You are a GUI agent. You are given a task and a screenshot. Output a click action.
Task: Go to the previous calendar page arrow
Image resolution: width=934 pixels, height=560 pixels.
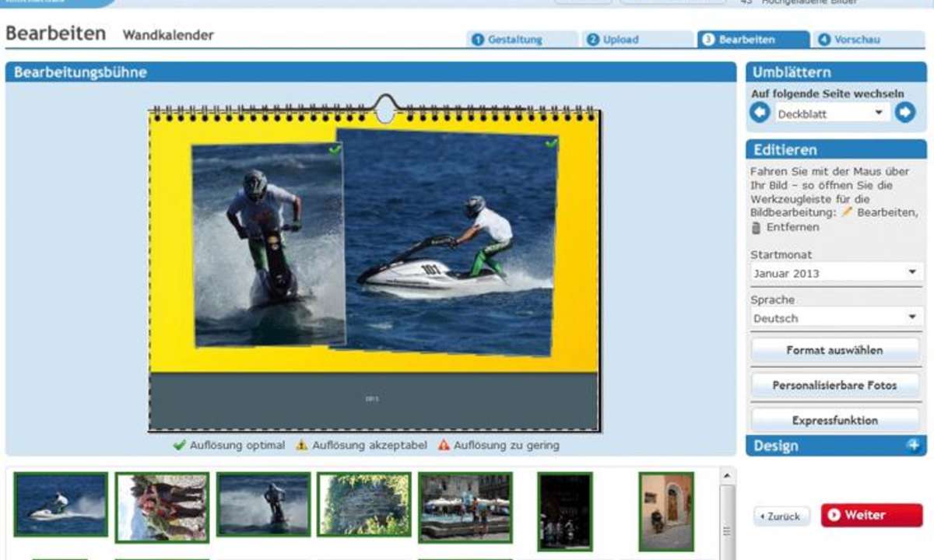coord(760,113)
